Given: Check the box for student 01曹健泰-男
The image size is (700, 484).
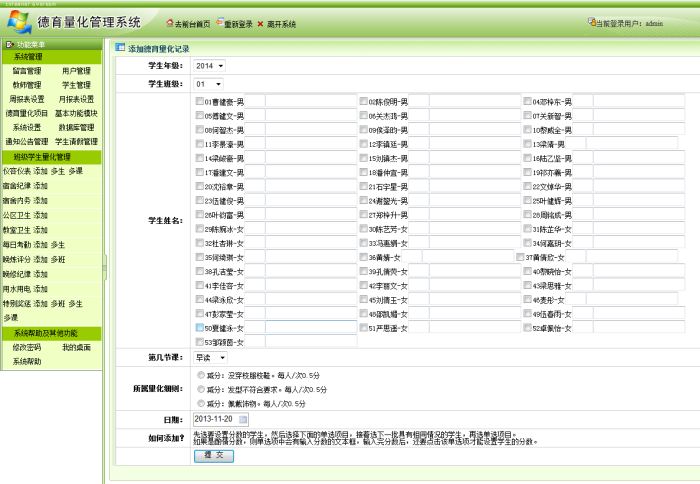Looking at the screenshot, I should tap(200, 102).
